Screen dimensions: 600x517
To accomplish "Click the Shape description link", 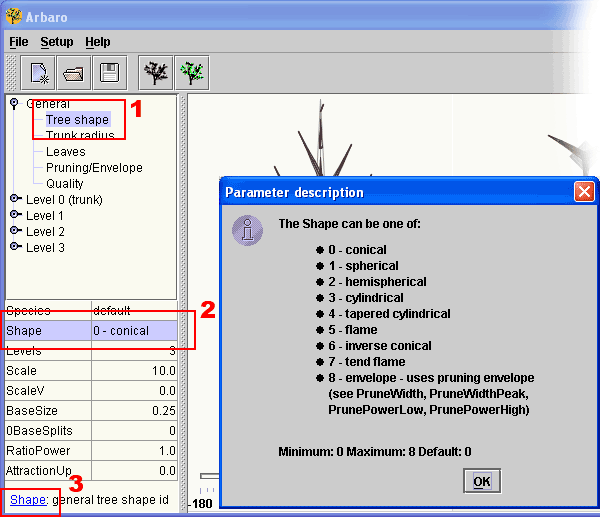I will 28,499.
